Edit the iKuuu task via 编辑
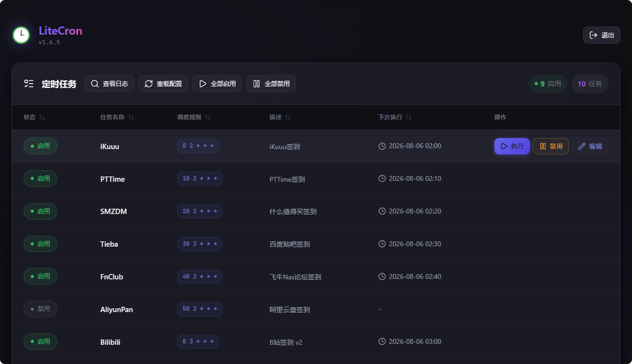Viewport: 632px width, 364px height. 590,146
